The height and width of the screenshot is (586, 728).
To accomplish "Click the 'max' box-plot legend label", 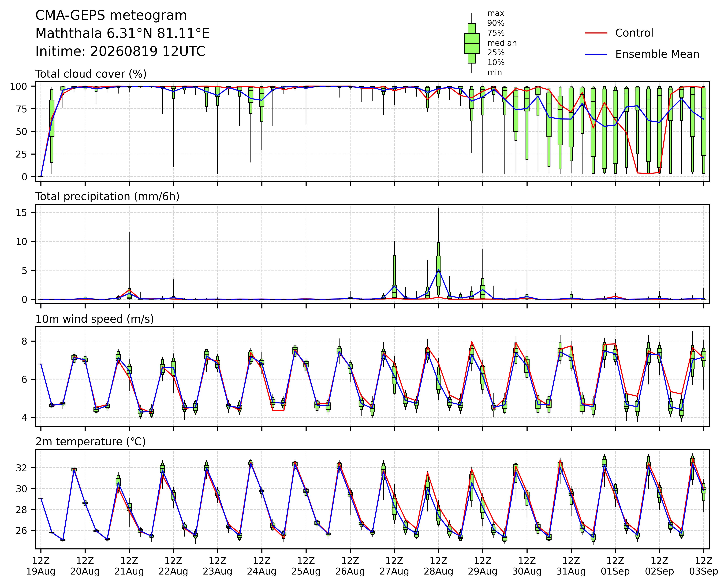I will click(x=496, y=14).
